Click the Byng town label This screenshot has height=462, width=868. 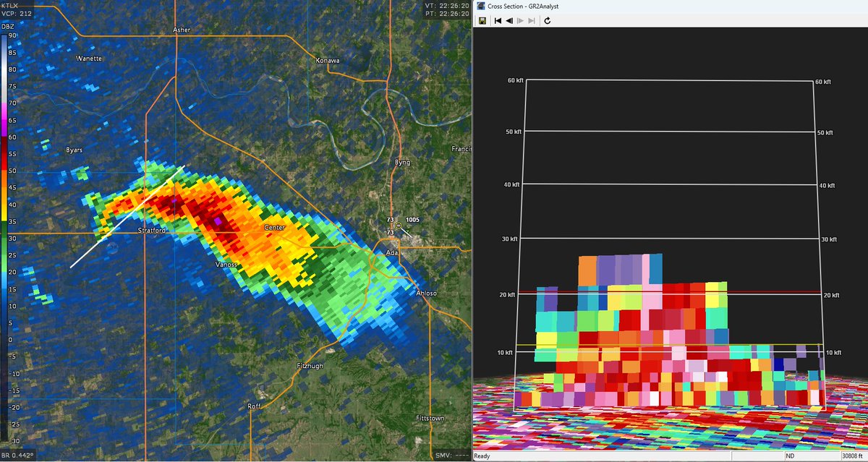coord(402,162)
